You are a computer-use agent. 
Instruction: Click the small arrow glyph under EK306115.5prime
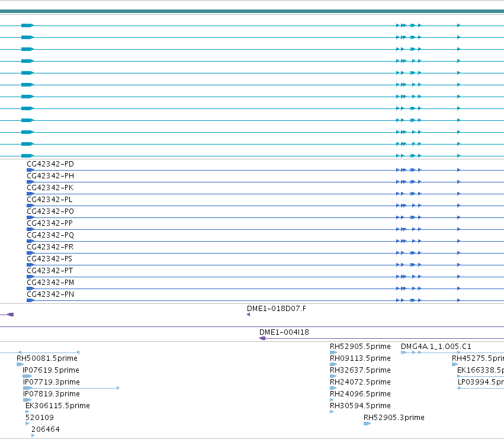(27, 412)
